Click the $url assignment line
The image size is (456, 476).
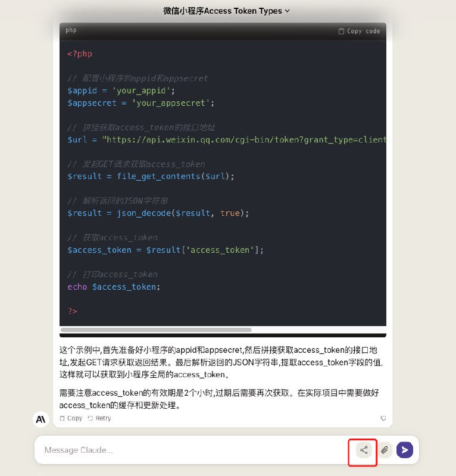click(227, 140)
